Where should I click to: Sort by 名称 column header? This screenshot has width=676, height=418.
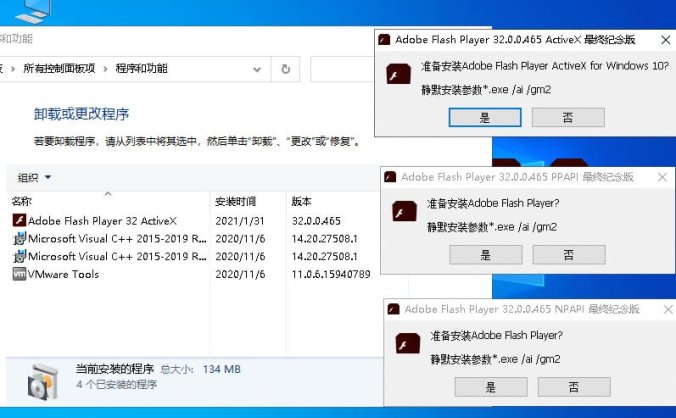point(22,201)
